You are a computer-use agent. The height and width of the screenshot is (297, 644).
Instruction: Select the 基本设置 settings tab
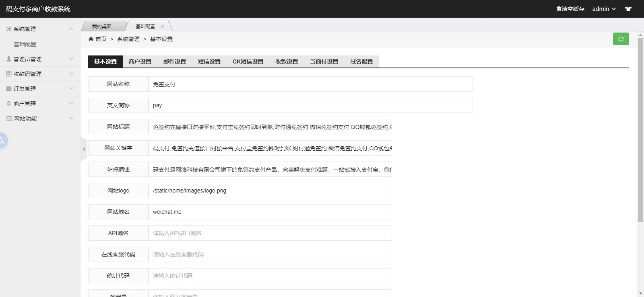pyautogui.click(x=105, y=61)
